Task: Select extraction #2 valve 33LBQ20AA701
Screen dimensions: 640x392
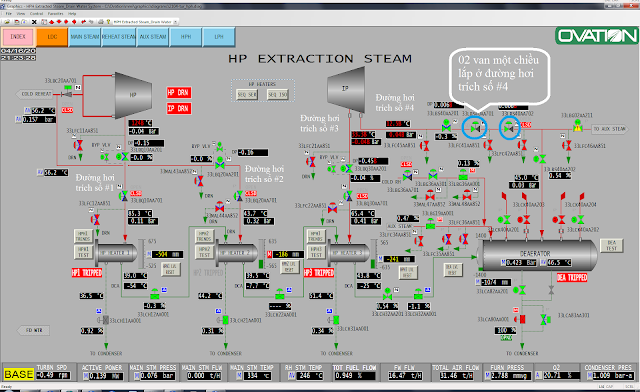Action: tap(238, 196)
